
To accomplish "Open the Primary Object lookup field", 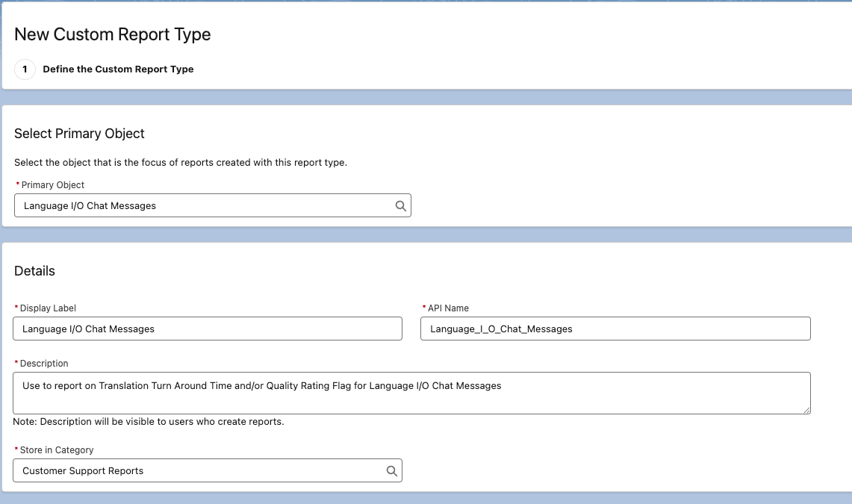I will (x=213, y=205).
